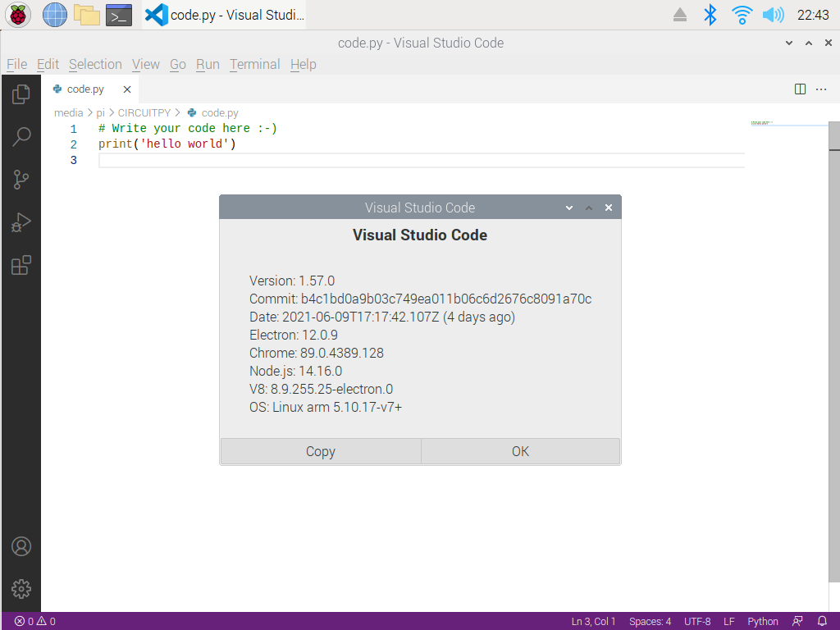
Task: Open the Manage gear icon
Action: 21,589
